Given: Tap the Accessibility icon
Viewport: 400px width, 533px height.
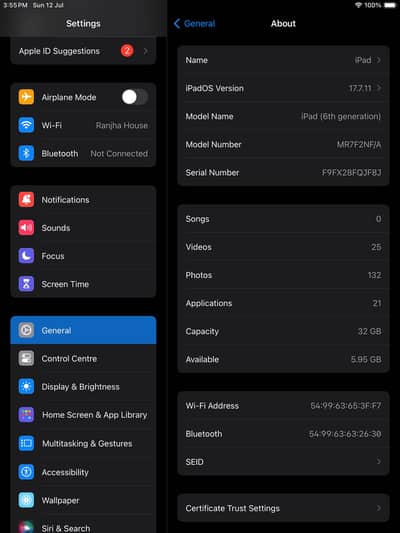Looking at the screenshot, I should pos(26,472).
